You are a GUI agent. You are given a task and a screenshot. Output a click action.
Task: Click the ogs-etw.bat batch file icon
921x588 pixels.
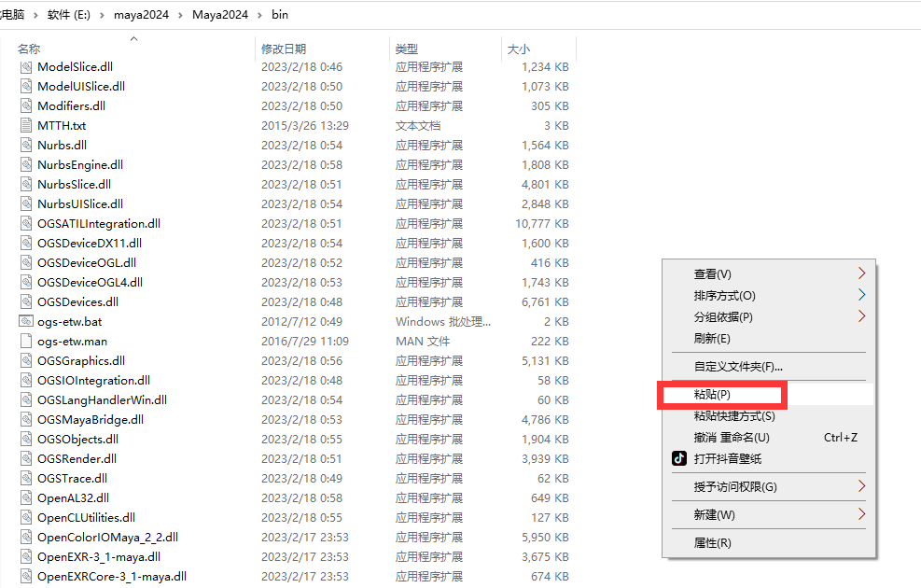(26, 321)
